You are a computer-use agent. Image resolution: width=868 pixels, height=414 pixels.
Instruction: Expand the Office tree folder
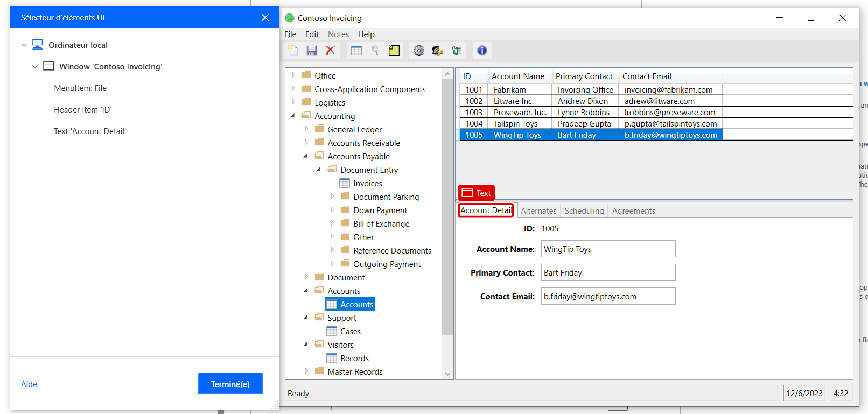(x=293, y=75)
